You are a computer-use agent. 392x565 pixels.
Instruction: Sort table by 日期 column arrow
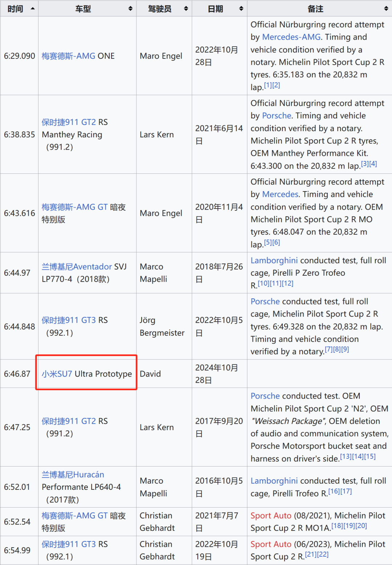pos(241,8)
